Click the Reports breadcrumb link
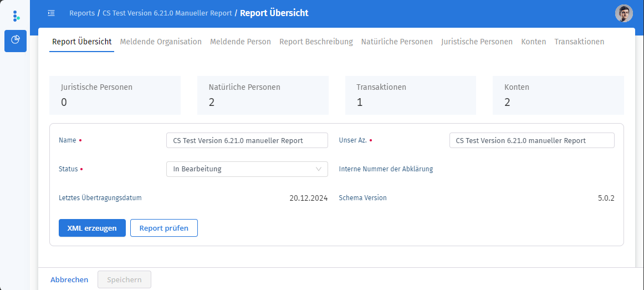644x290 pixels. pos(82,13)
